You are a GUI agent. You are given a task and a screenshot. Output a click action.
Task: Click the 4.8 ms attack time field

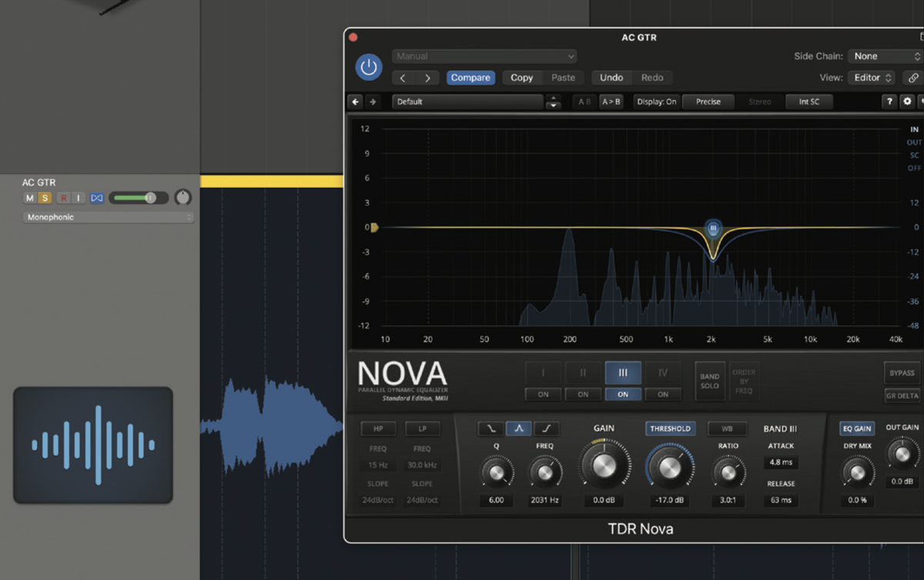[x=780, y=462]
